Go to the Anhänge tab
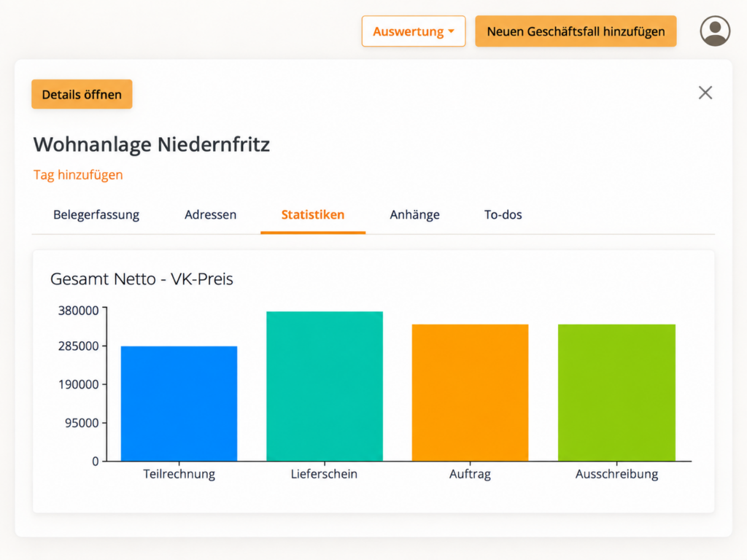 (x=414, y=215)
